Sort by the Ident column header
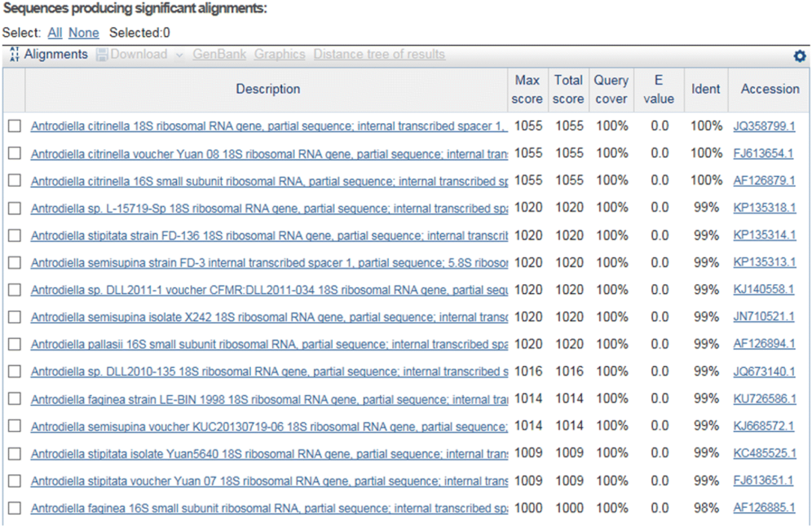The height and width of the screenshot is (527, 812). tap(706, 89)
